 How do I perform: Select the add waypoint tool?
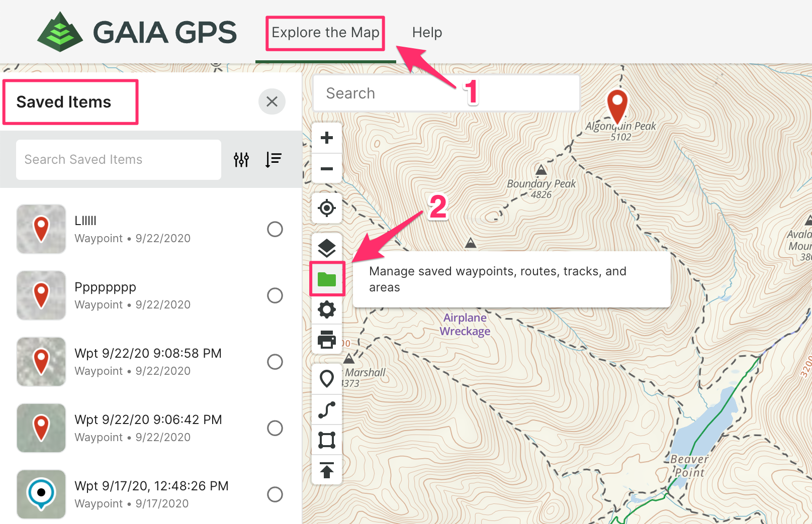(x=327, y=379)
